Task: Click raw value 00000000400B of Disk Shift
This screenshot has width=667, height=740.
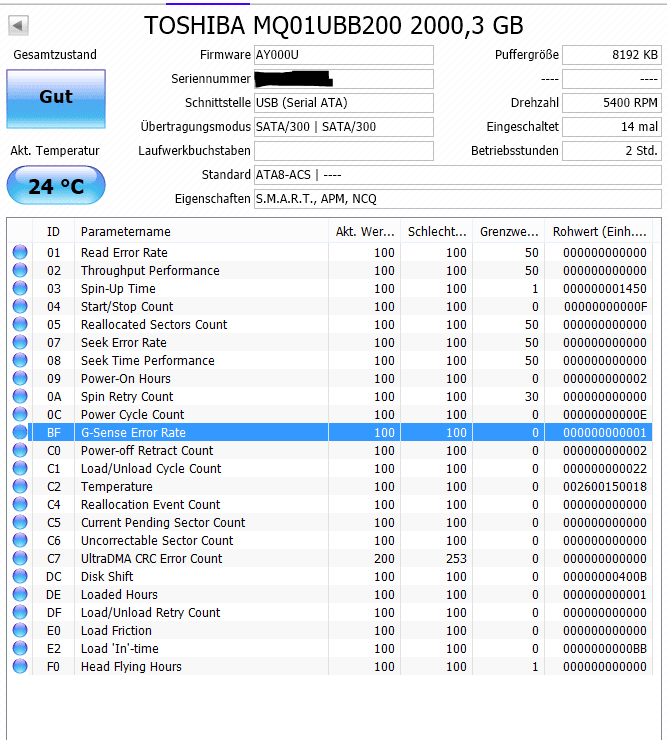Action: [x=605, y=577]
